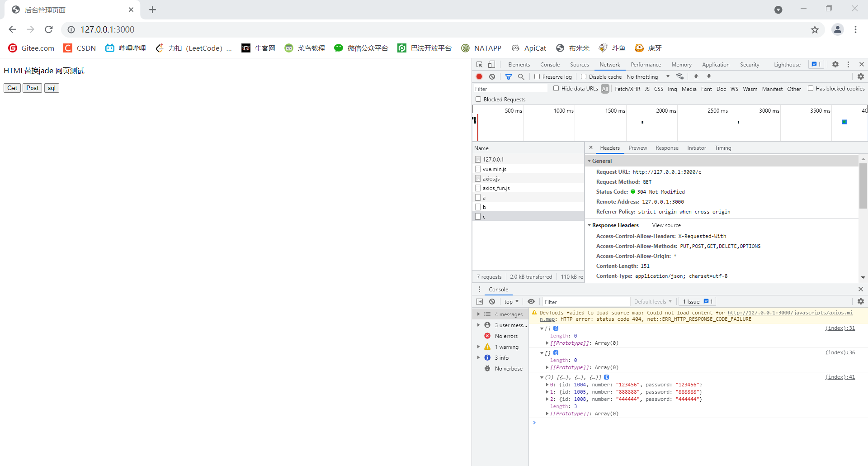
Task: Select the JS resource filter
Action: click(647, 89)
